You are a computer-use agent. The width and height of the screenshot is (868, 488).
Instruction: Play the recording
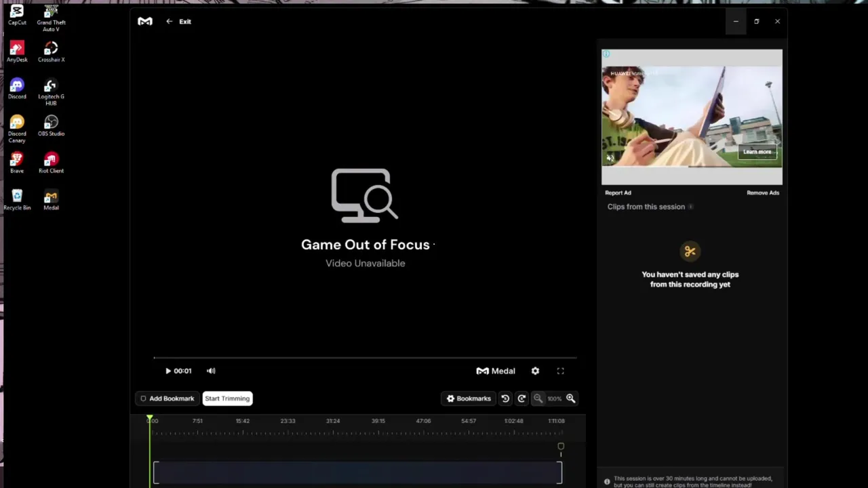(x=168, y=371)
